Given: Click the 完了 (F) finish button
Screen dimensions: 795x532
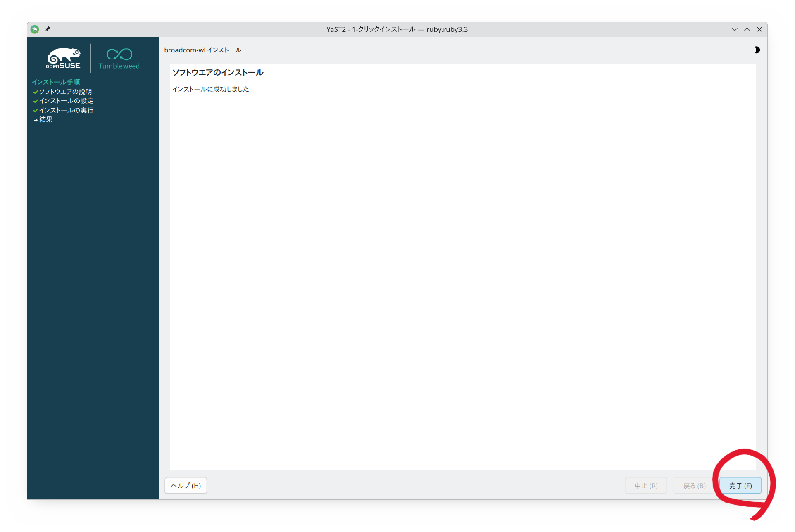Looking at the screenshot, I should pyautogui.click(x=740, y=486).
